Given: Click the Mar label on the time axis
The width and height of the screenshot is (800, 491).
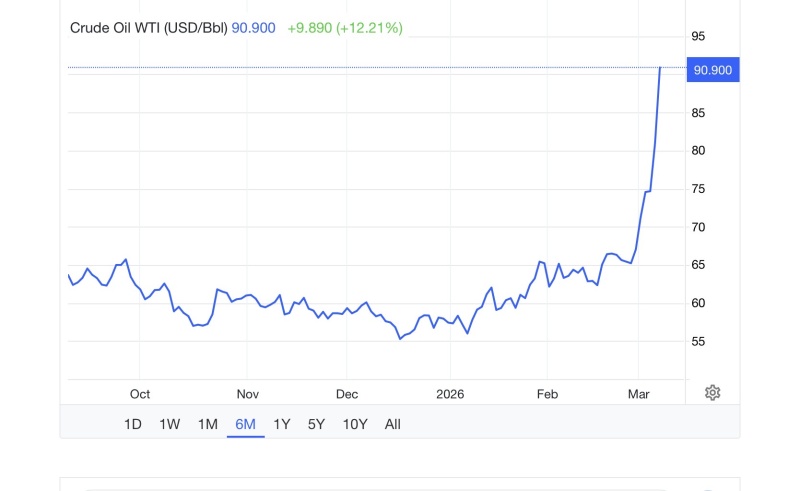Looking at the screenshot, I should [x=639, y=394].
